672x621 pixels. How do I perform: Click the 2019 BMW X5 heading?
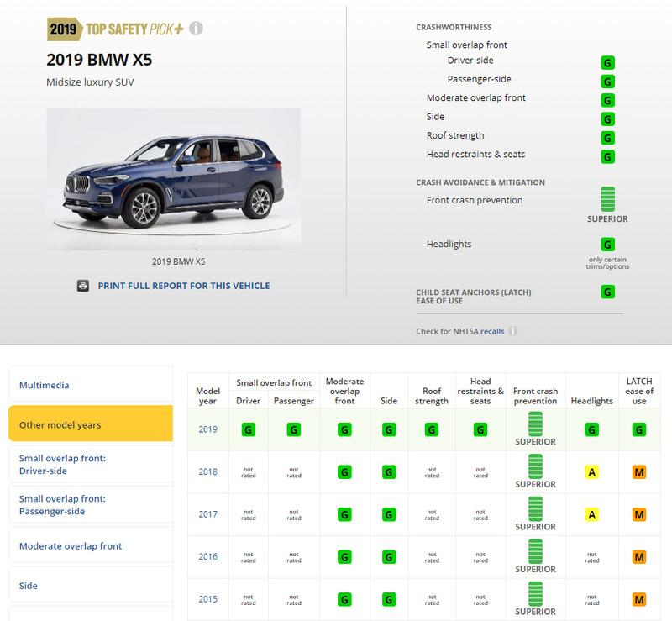[x=99, y=60]
